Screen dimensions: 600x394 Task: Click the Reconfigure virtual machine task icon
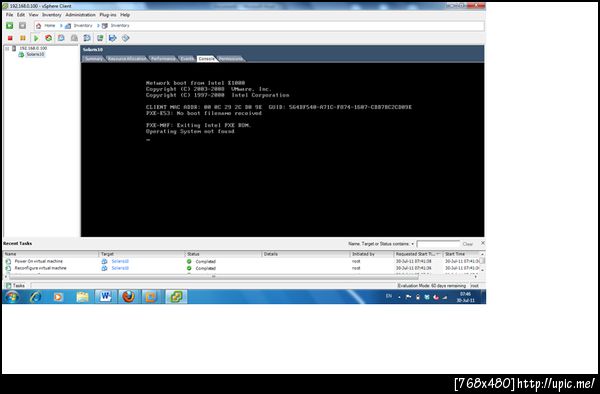click(x=8, y=268)
